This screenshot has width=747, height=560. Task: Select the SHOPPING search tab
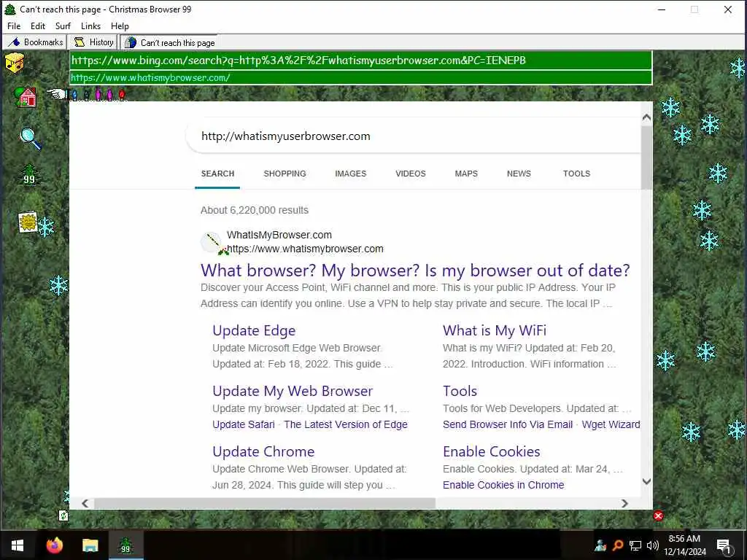click(285, 174)
